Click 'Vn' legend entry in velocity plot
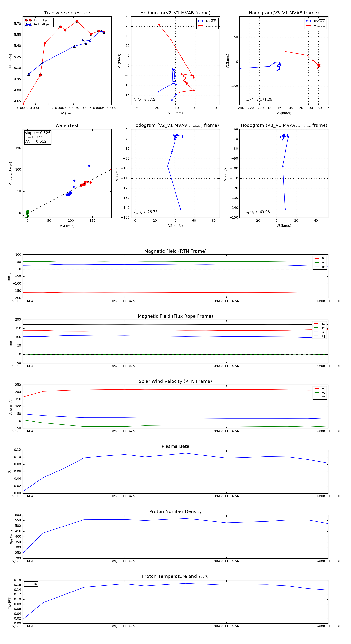The image size is (351, 644). click(320, 397)
